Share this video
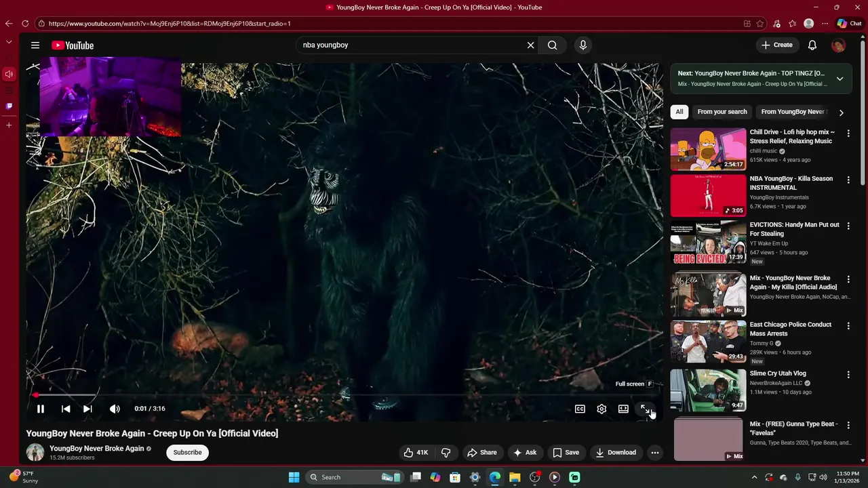Image resolution: width=868 pixels, height=488 pixels. [x=481, y=453]
